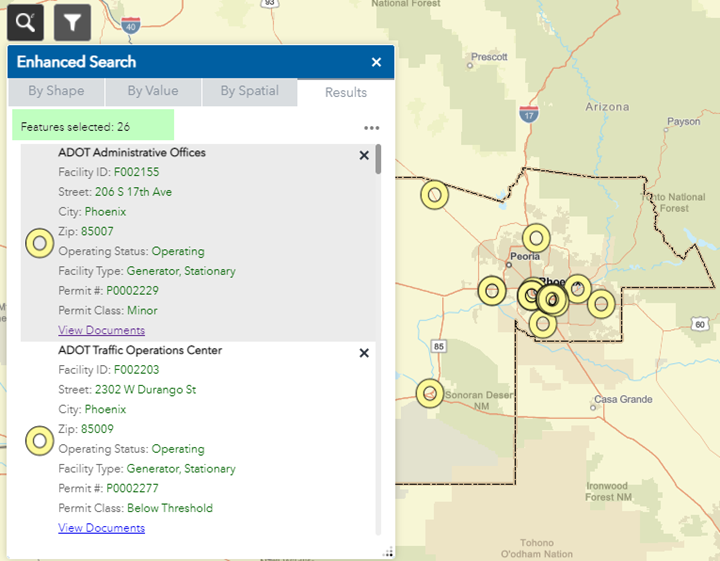Select permit class 'Minor'
This screenshot has height=561, width=720.
tap(142, 310)
